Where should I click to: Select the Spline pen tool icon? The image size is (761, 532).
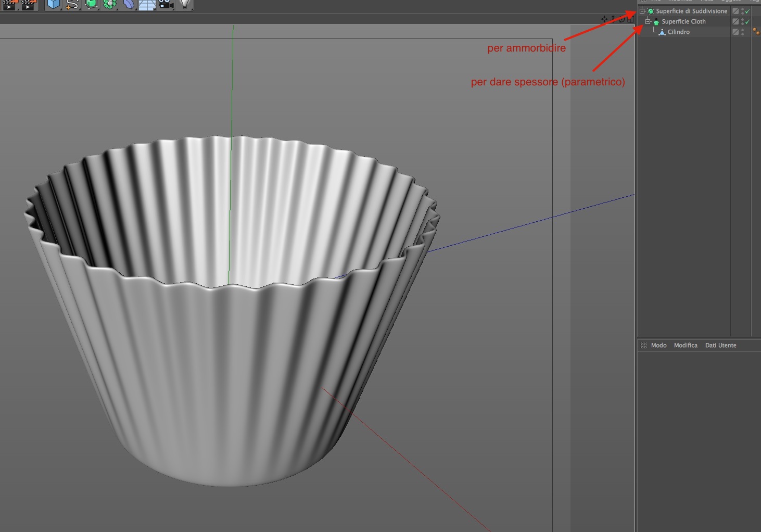click(x=72, y=5)
